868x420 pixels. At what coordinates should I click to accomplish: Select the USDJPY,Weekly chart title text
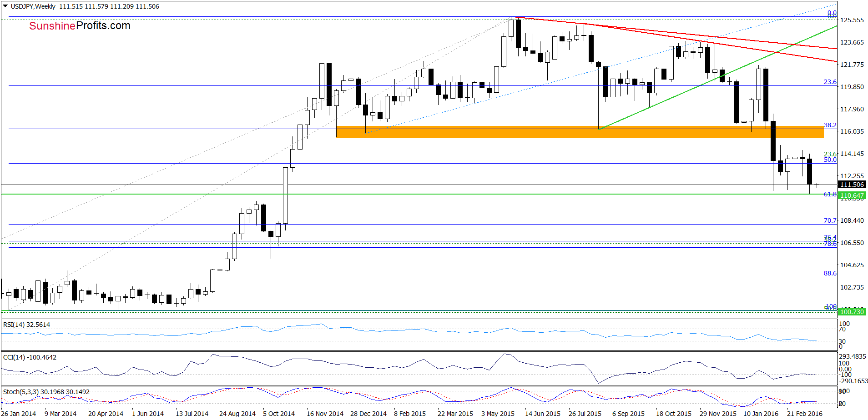(x=33, y=6)
